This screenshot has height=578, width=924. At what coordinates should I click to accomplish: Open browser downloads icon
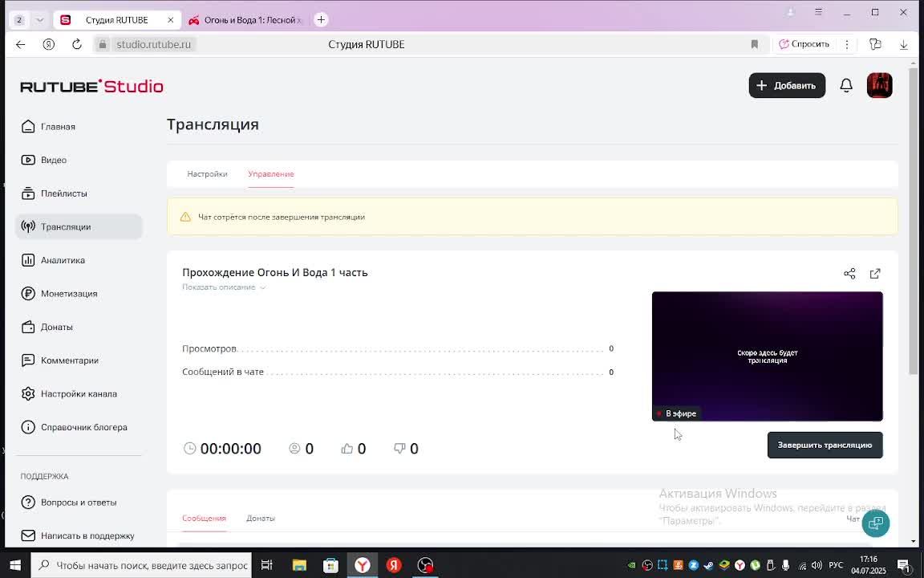(x=903, y=44)
